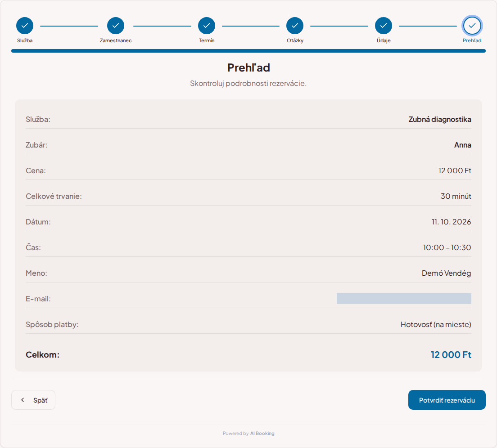Click the Zubná diagnostika service value
This screenshot has height=448, width=497.
point(440,119)
